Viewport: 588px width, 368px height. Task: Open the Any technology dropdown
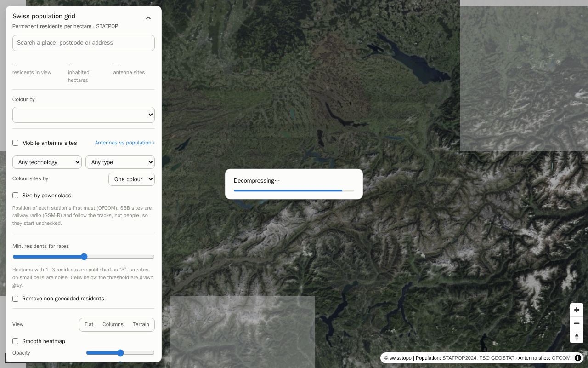coord(47,162)
